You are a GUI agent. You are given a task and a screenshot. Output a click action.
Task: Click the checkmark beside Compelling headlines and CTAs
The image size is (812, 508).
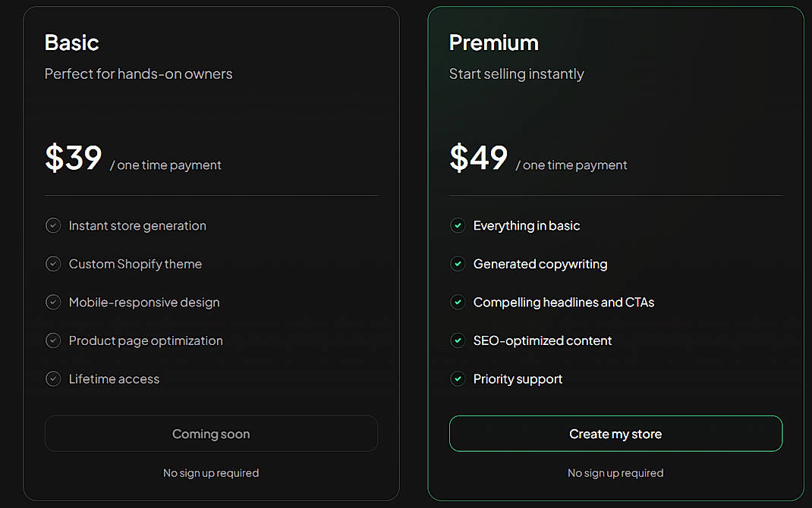pyautogui.click(x=458, y=302)
